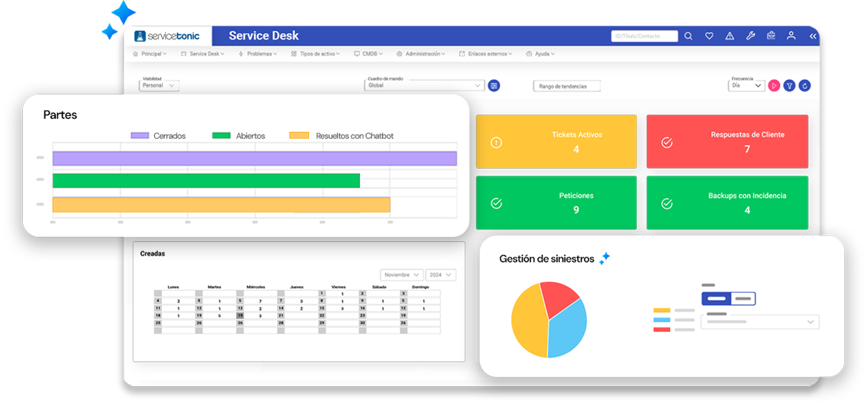Open the Administración menu
The image size is (868, 409).
pyautogui.click(x=422, y=53)
